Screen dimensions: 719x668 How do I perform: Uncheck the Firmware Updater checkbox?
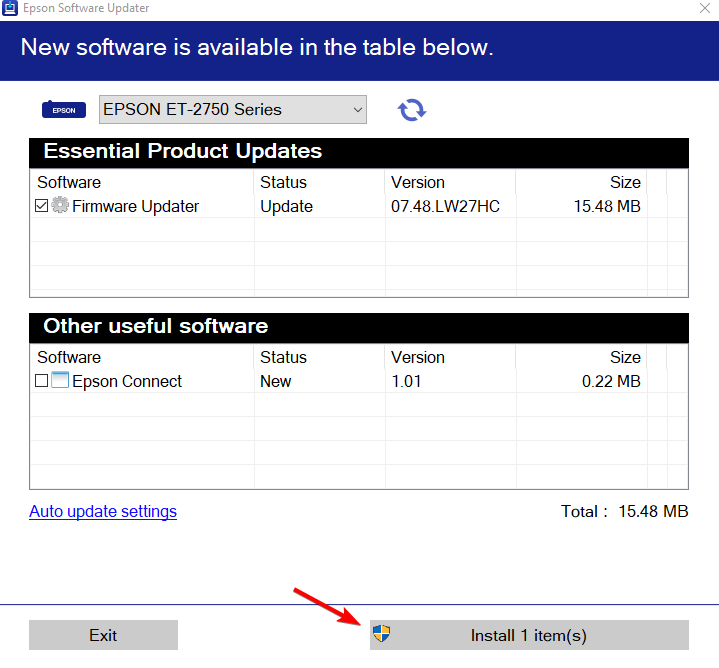click(41, 206)
